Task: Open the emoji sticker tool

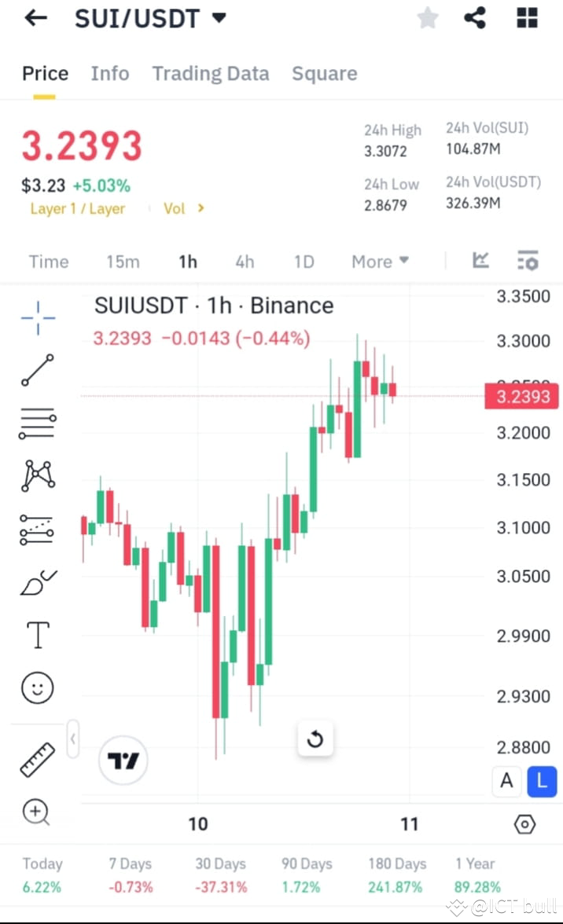Action: tap(36, 687)
